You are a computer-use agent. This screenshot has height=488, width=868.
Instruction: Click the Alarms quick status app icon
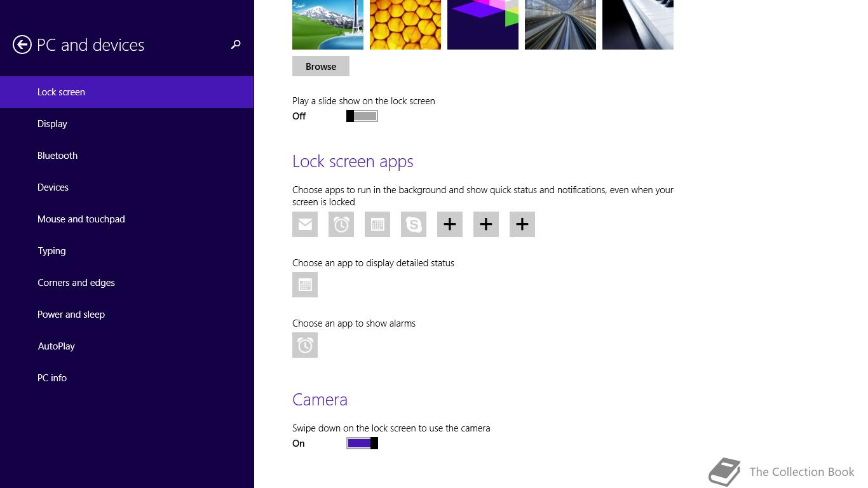pyautogui.click(x=341, y=224)
